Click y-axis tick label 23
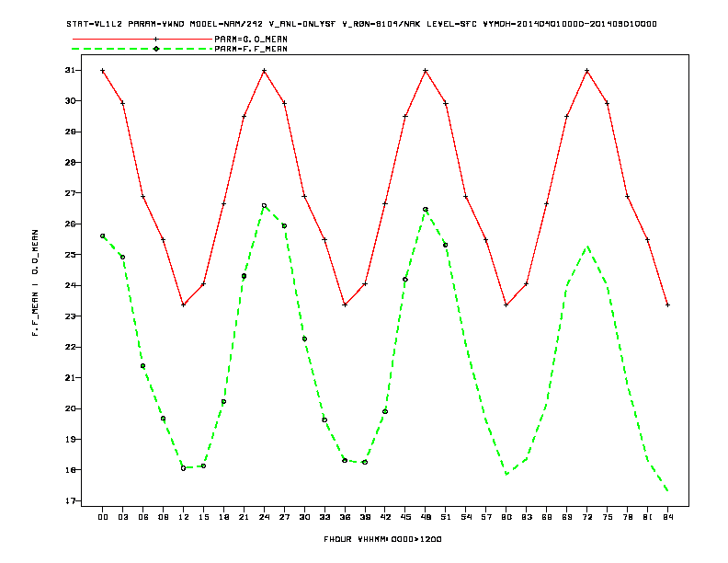Screen dimensions: 728x563 pos(70,316)
